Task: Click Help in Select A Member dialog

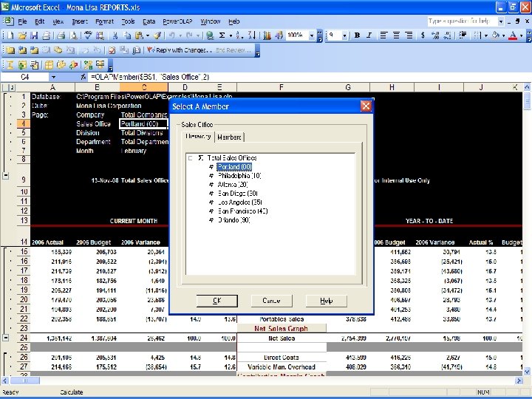Action: 326,301
